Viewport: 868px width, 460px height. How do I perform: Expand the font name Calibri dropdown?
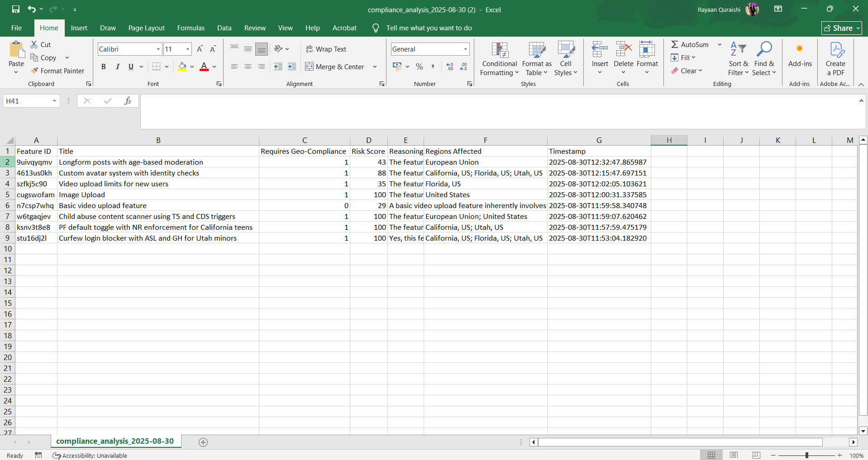pos(158,49)
